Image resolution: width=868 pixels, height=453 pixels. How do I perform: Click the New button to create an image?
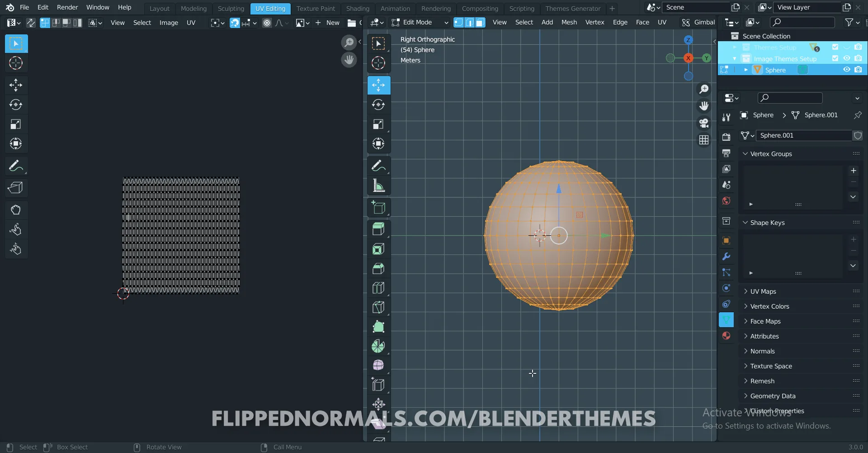(333, 22)
